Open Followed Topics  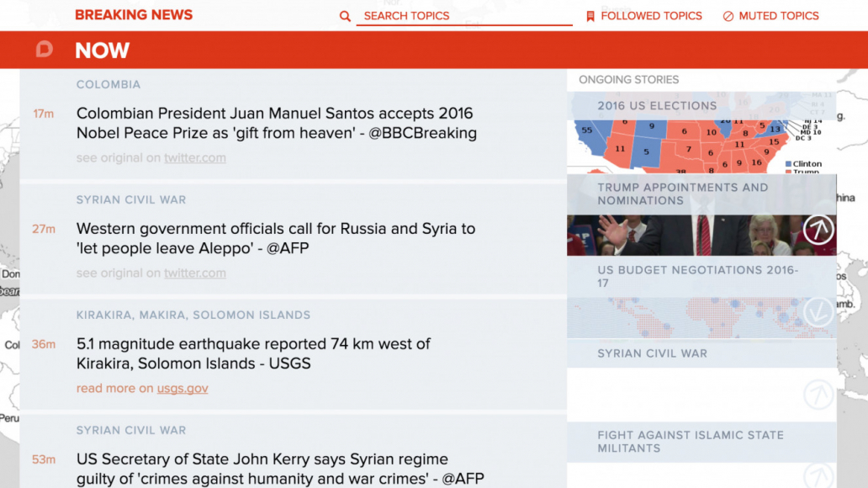pos(644,16)
